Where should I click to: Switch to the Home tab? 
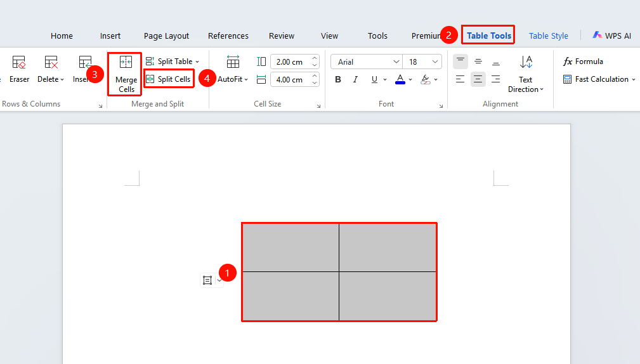pos(62,36)
